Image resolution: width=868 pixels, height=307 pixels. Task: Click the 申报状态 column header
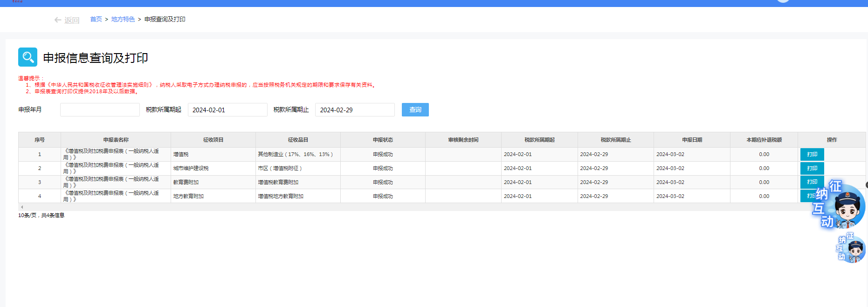pos(383,140)
